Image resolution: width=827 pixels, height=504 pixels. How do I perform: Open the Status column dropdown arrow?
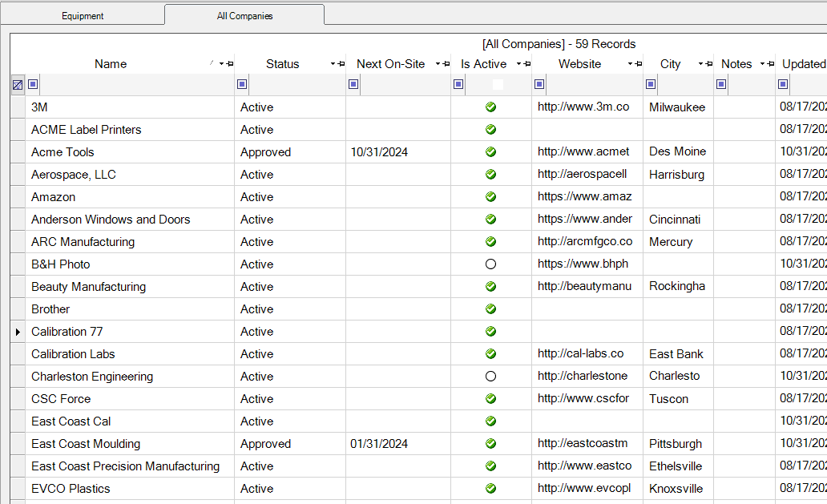[x=333, y=64]
